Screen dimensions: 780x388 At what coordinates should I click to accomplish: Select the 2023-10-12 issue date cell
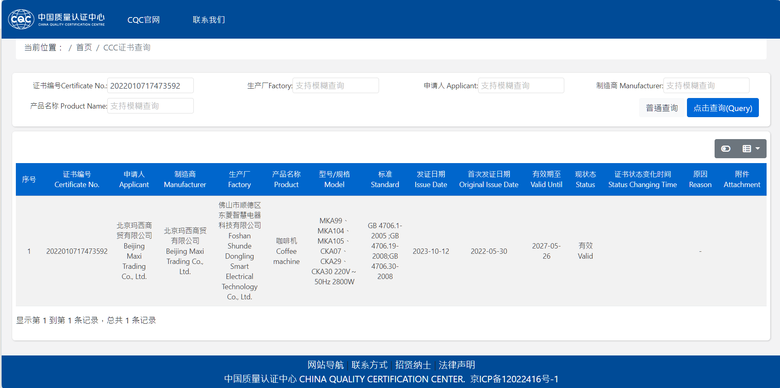click(x=431, y=251)
